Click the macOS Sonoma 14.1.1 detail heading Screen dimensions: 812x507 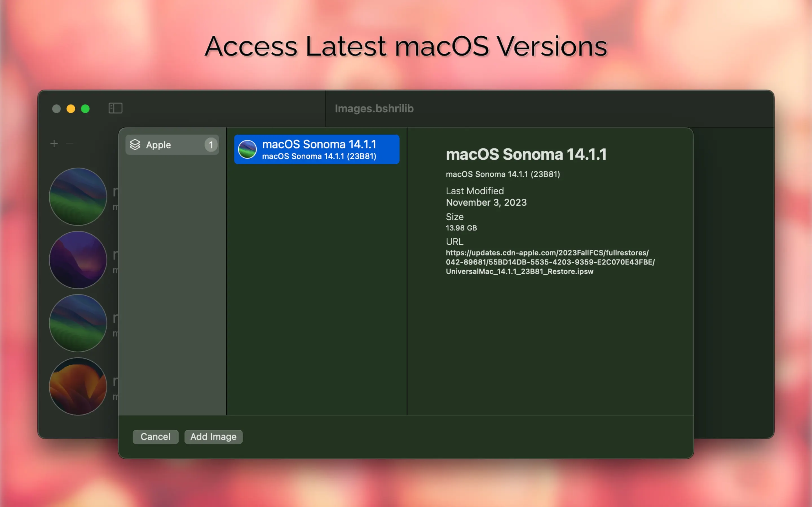tap(526, 155)
